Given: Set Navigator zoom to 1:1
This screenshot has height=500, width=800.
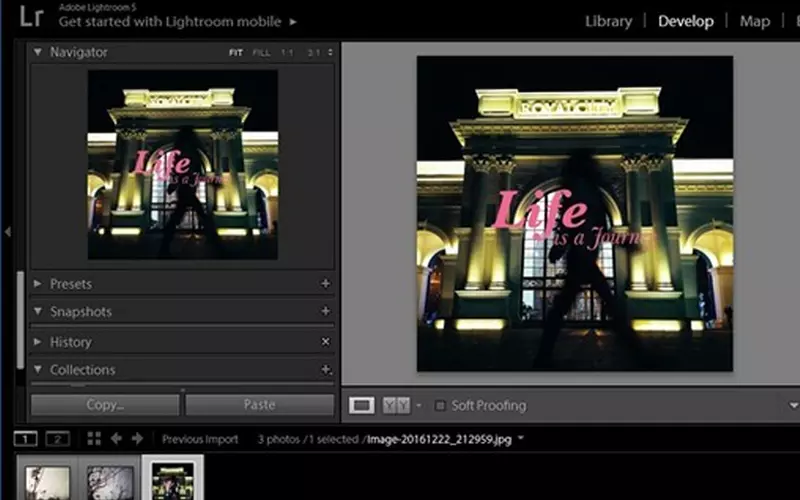Looking at the screenshot, I should click(287, 53).
